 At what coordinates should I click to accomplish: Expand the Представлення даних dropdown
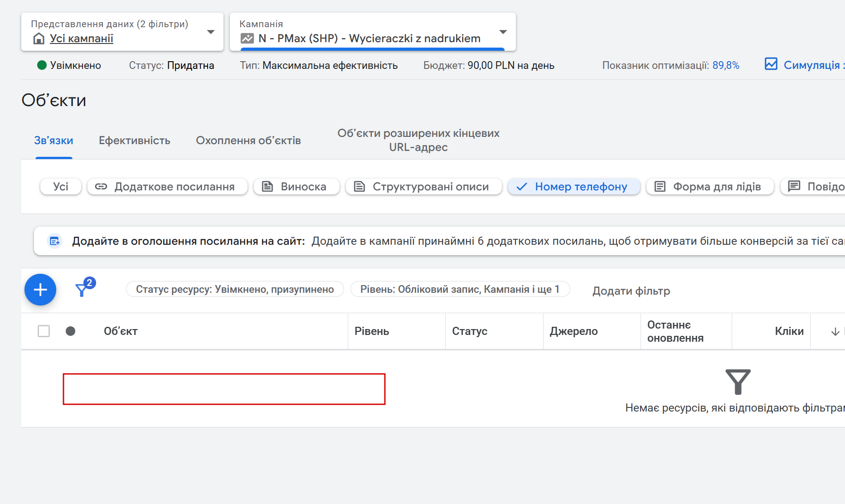point(210,32)
